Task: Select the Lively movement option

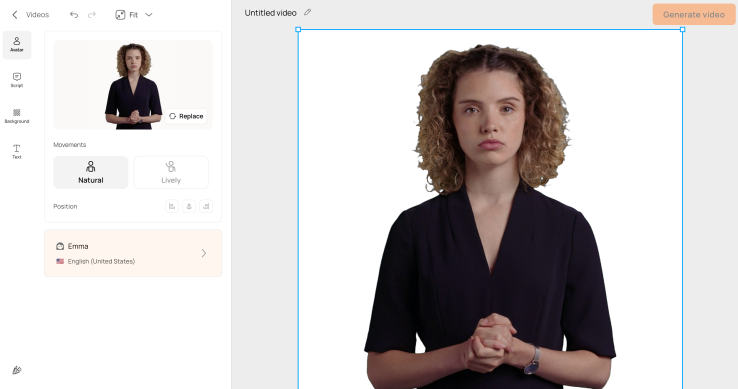Action: (171, 172)
